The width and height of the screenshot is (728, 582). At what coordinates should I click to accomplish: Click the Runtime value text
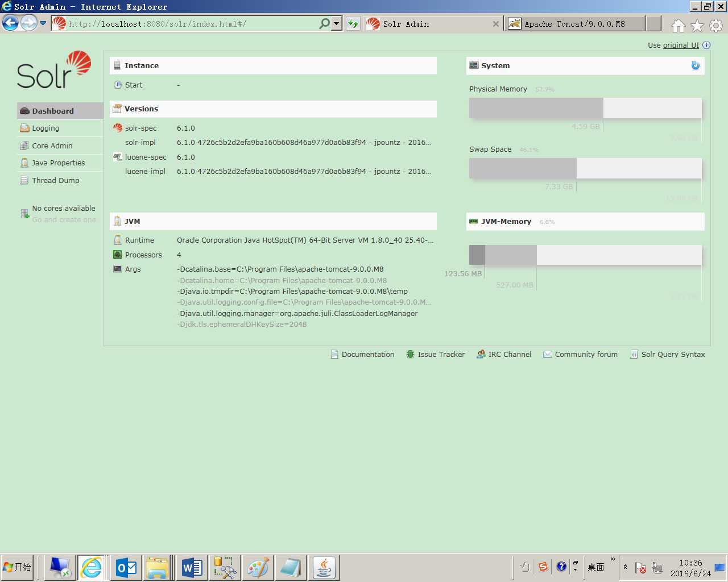(x=305, y=240)
